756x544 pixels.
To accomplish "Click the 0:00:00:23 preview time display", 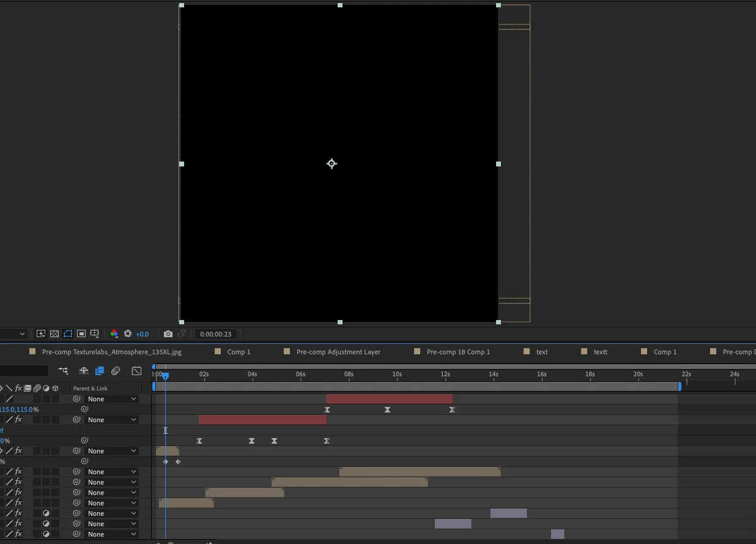I will 216,334.
